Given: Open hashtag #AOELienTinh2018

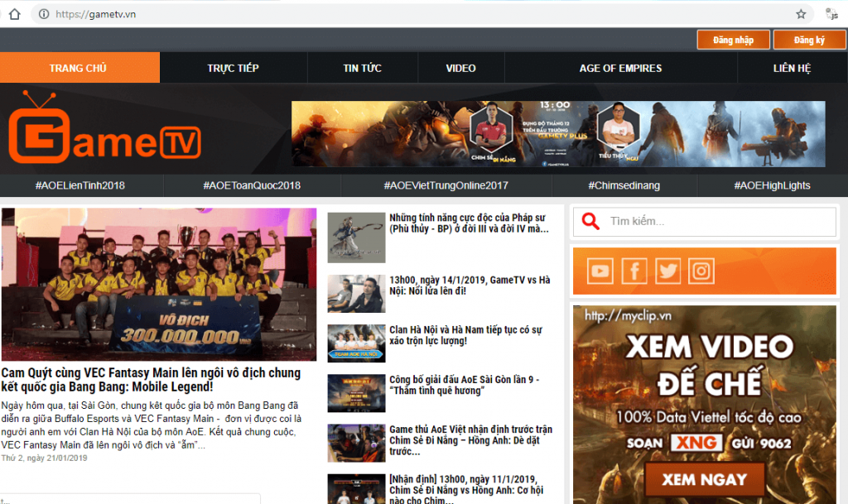Looking at the screenshot, I should pyautogui.click(x=80, y=185).
